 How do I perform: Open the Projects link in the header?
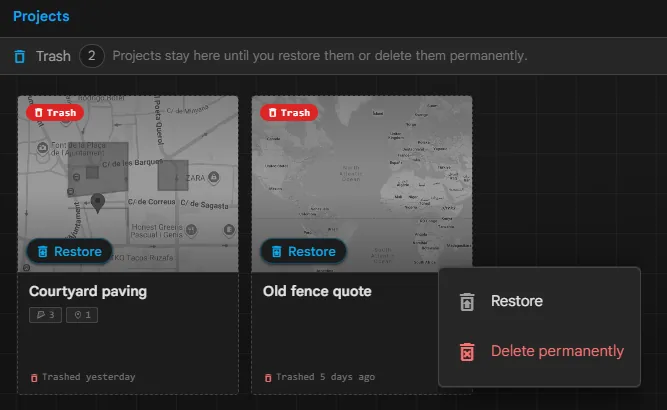(41, 16)
